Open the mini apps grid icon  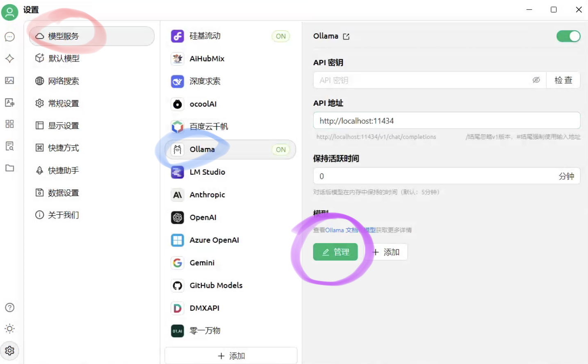pyautogui.click(x=10, y=124)
